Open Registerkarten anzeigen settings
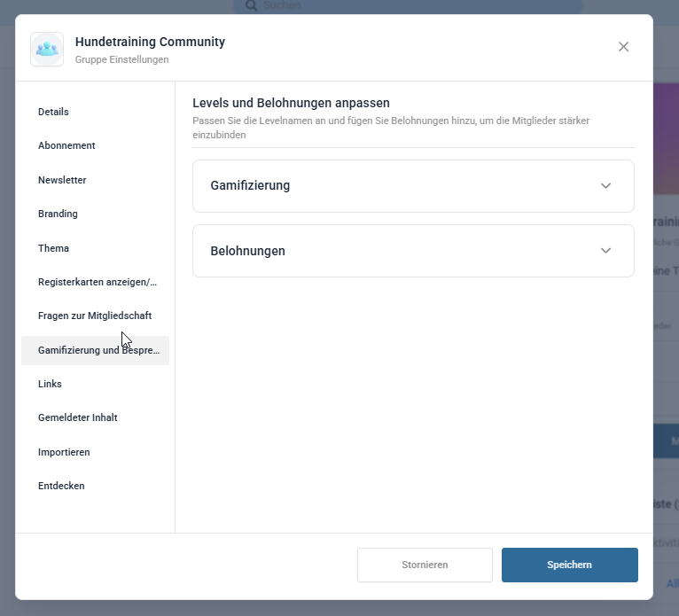679x616 pixels. tap(97, 282)
